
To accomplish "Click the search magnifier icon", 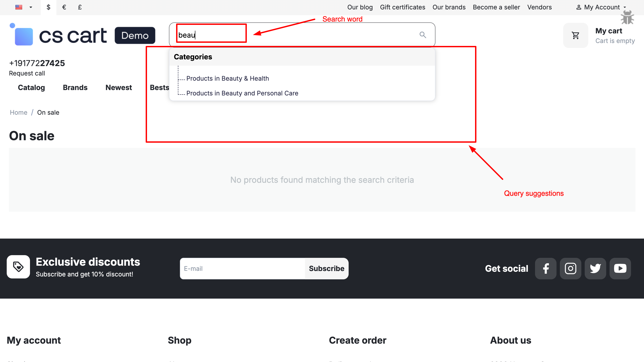I will click(x=422, y=35).
